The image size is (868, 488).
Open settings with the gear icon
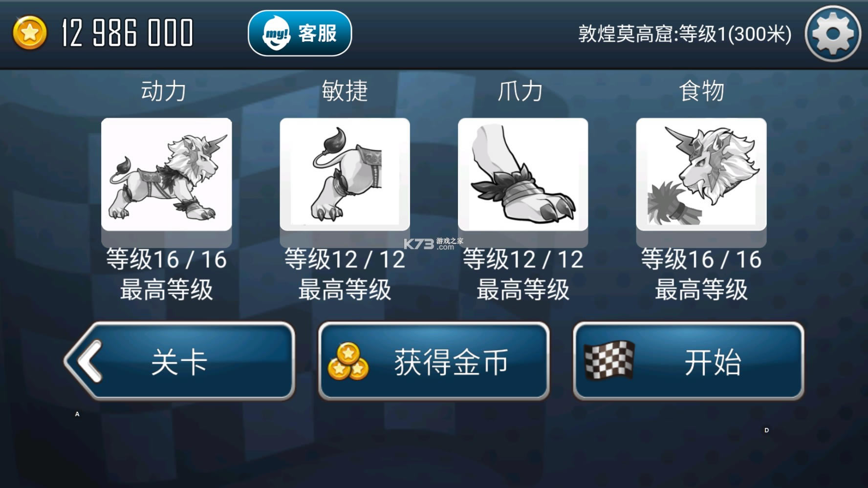pos(833,33)
